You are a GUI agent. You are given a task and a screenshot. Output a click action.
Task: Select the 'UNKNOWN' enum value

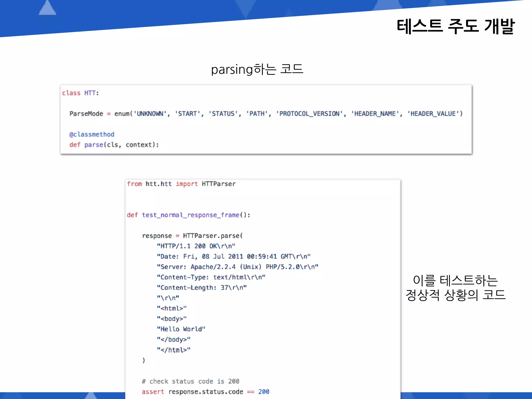click(x=150, y=114)
